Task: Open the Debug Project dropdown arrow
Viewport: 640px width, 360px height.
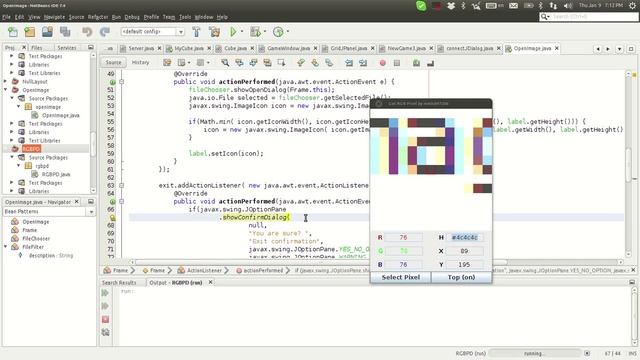Action: [264, 31]
